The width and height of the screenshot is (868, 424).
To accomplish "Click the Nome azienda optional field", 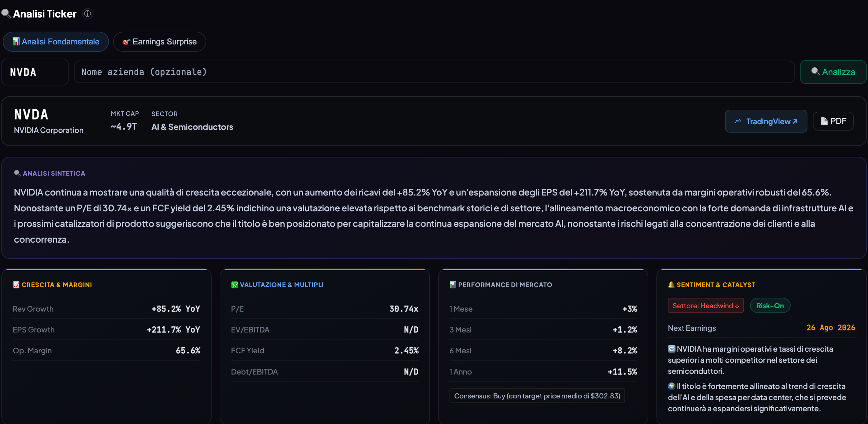I will coord(434,72).
